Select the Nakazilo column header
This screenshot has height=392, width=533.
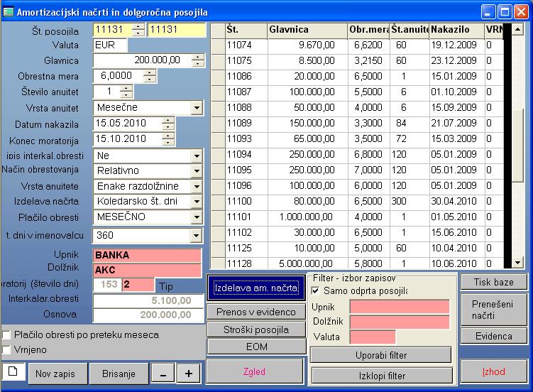click(x=456, y=30)
